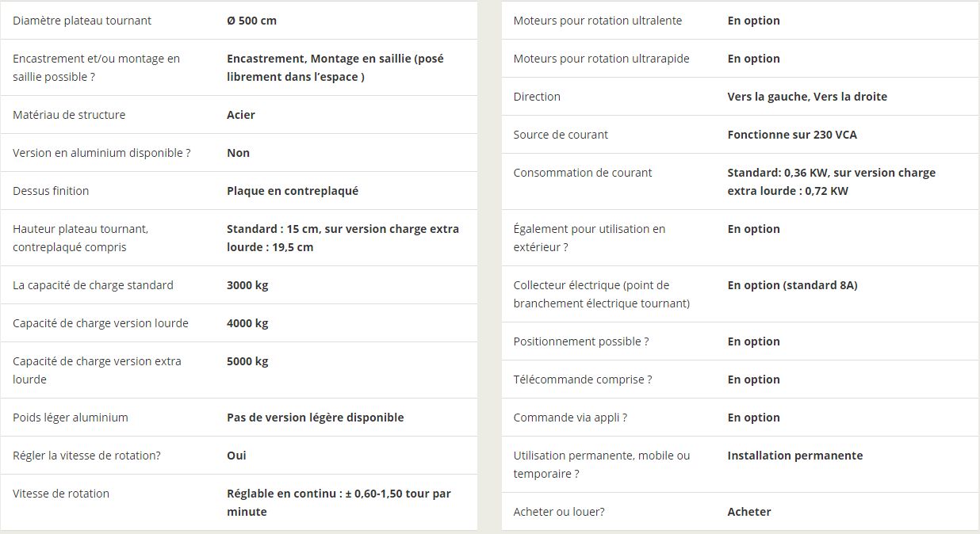Click the "Régler la vitesse de rotation?" label
The width and height of the screenshot is (980, 534).
click(86, 456)
